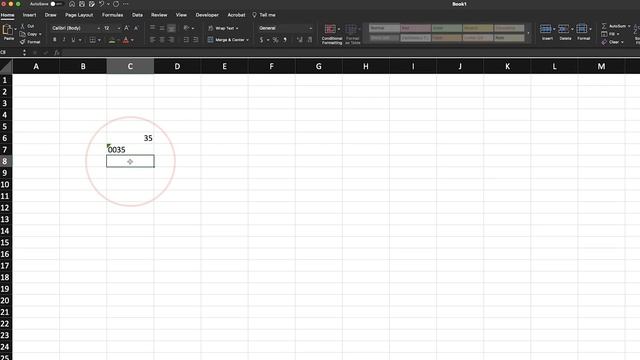The height and width of the screenshot is (360, 640).
Task: Click the Format painter button
Action: [x=30, y=42]
